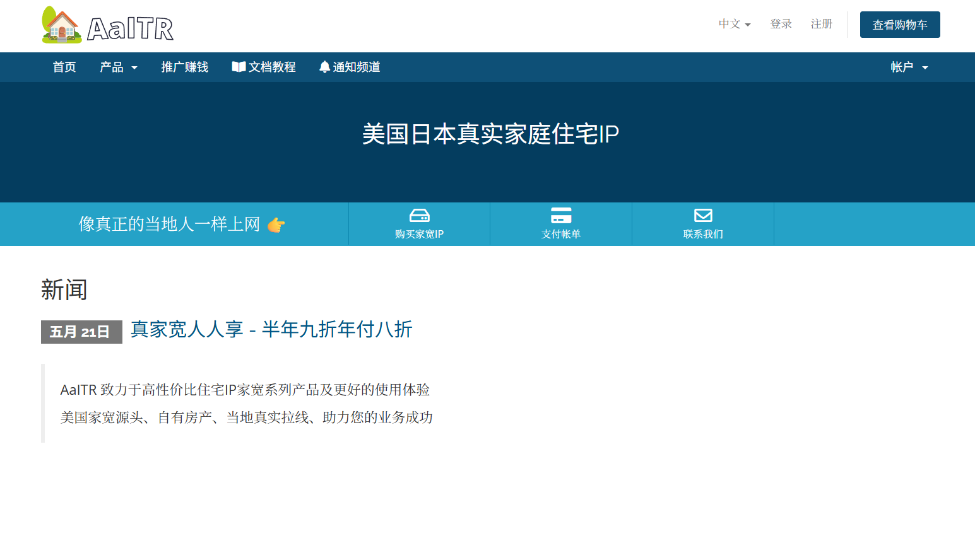Expand the 产品 products dropdown menu
The image size is (975, 560).
(x=119, y=67)
